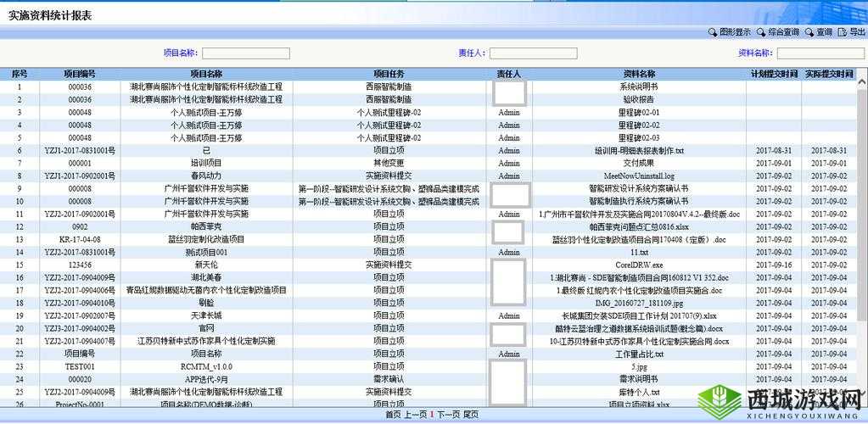This screenshot has height=424, width=868.
Task: Click the IMG_20160727_181109.jpg material cell
Action: tap(639, 304)
